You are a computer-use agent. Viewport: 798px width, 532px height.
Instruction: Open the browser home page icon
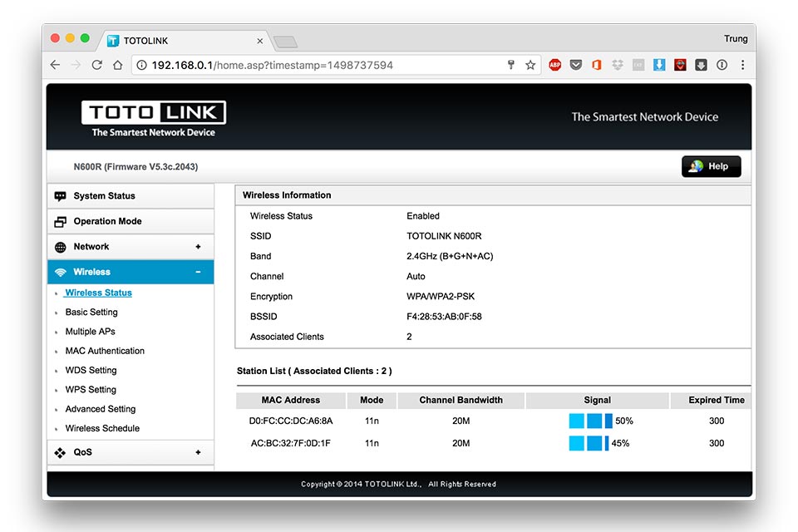(x=117, y=65)
